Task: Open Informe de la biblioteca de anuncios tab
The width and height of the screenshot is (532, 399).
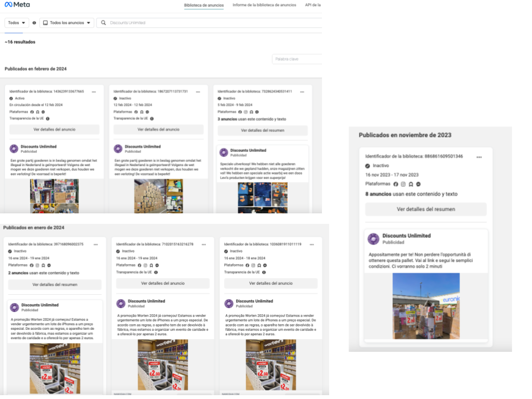Action: (264, 5)
